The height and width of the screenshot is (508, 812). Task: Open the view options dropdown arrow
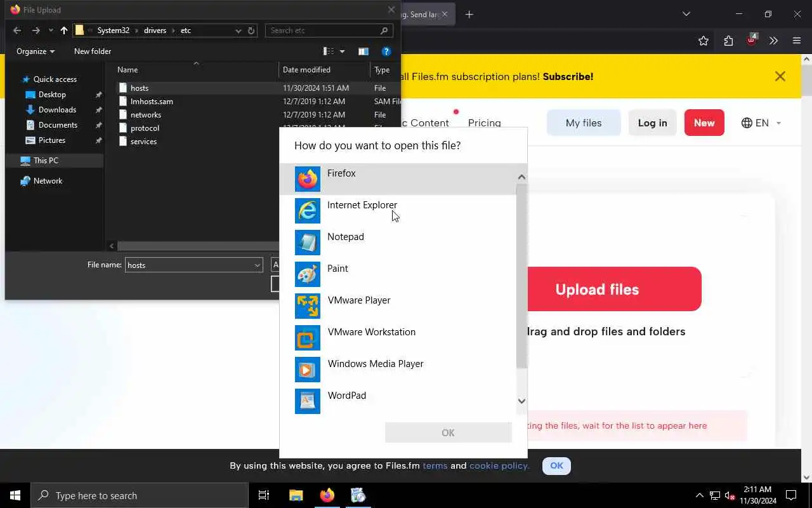[x=342, y=51]
